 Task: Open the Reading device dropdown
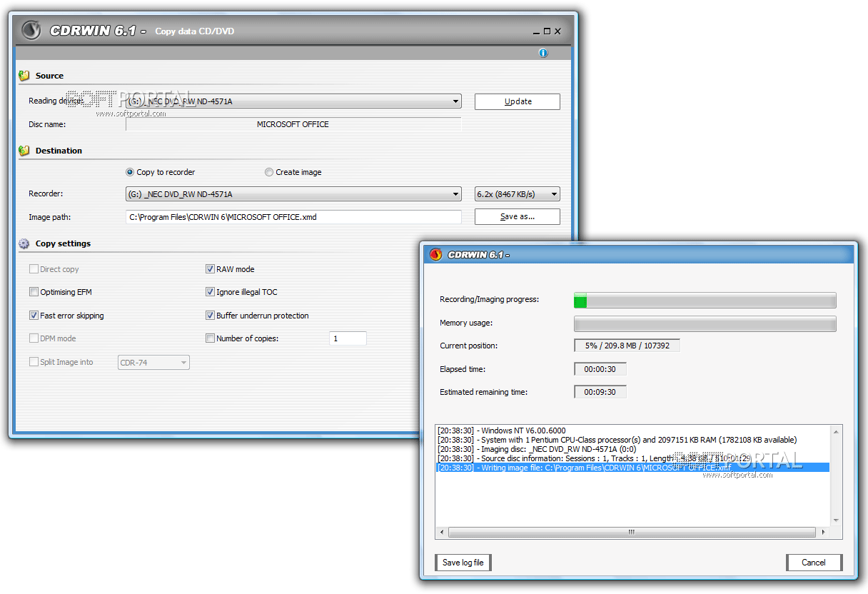[x=456, y=101]
